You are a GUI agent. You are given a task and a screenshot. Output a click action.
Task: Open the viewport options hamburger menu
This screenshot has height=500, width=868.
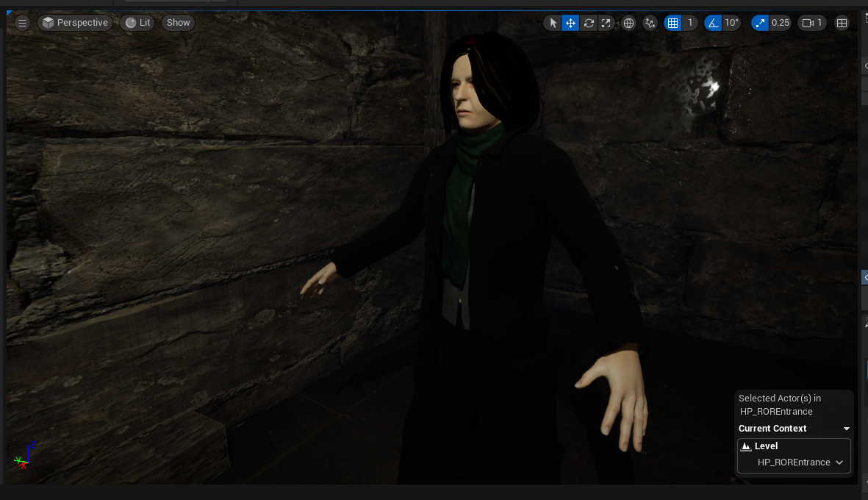22,23
